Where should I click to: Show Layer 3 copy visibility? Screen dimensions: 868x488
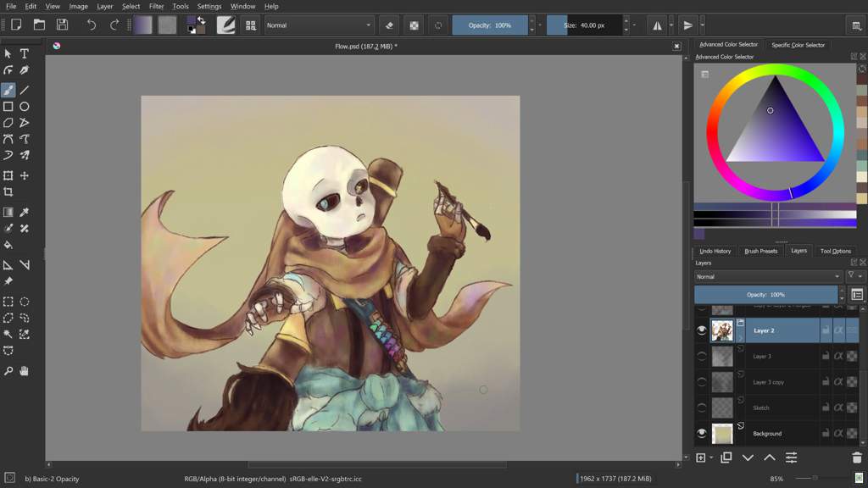point(702,382)
